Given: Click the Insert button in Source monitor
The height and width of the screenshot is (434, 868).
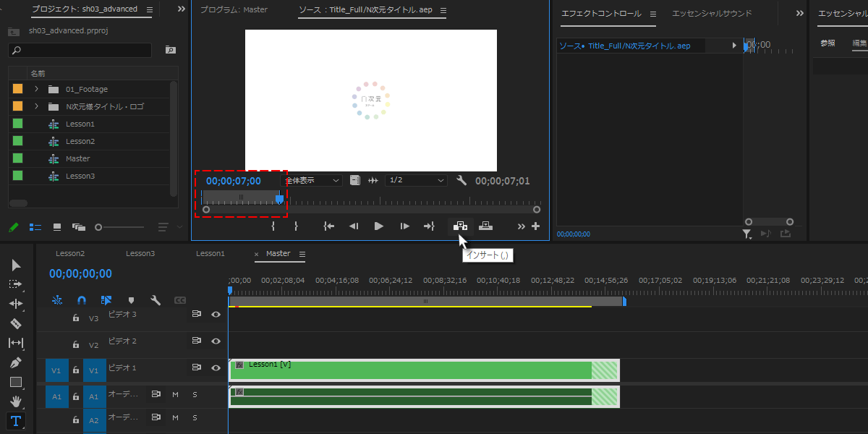Looking at the screenshot, I should [460, 226].
